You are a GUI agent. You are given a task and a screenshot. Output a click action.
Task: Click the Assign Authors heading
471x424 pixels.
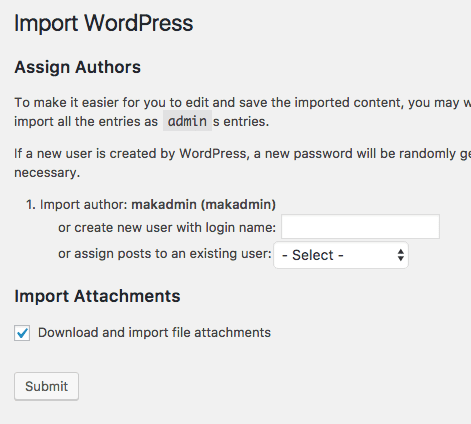77,67
